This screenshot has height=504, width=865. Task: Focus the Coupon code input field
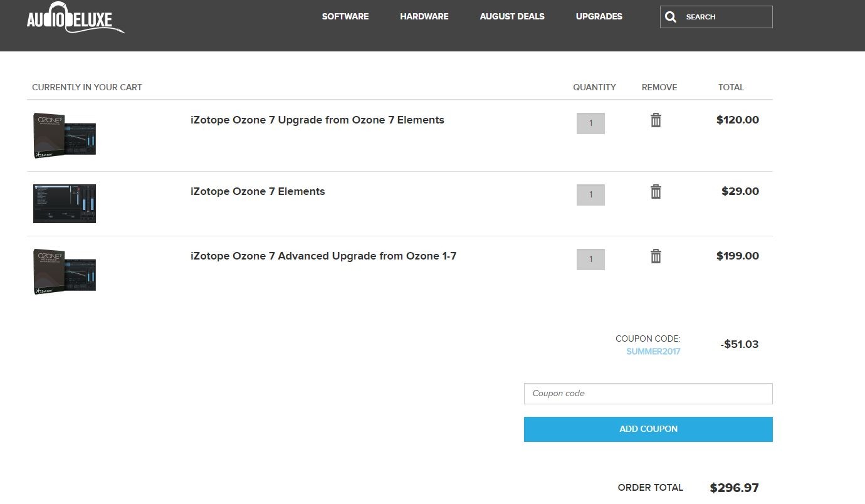(x=648, y=394)
